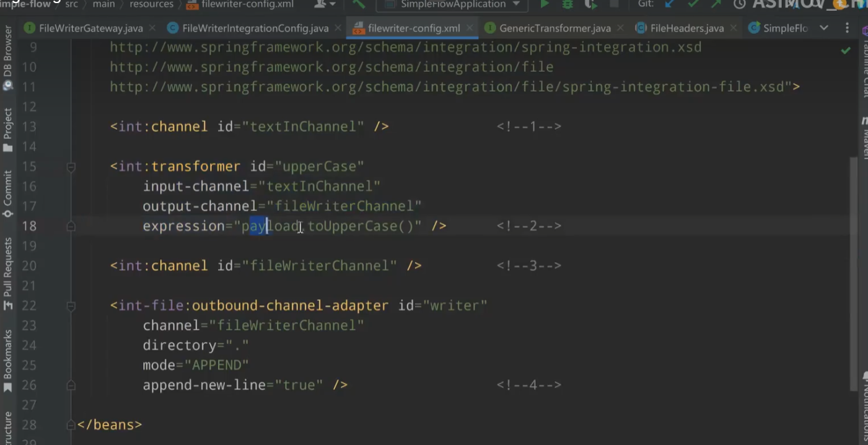
Task: Collapse the outbound-channel-adapter fold on line 22
Action: pos(71,306)
